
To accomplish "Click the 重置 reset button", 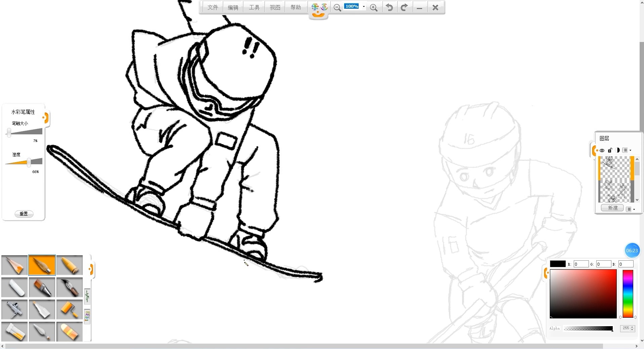I will (24, 214).
